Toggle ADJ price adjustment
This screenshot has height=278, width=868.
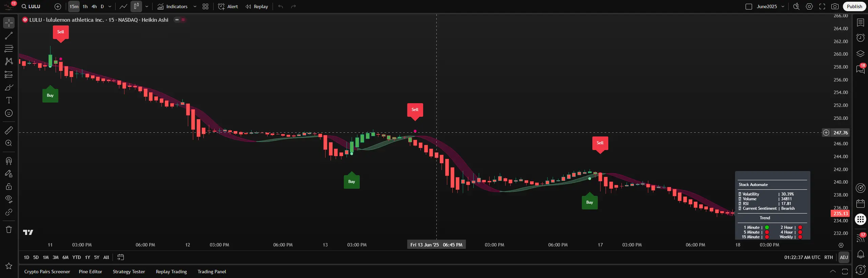tap(844, 258)
